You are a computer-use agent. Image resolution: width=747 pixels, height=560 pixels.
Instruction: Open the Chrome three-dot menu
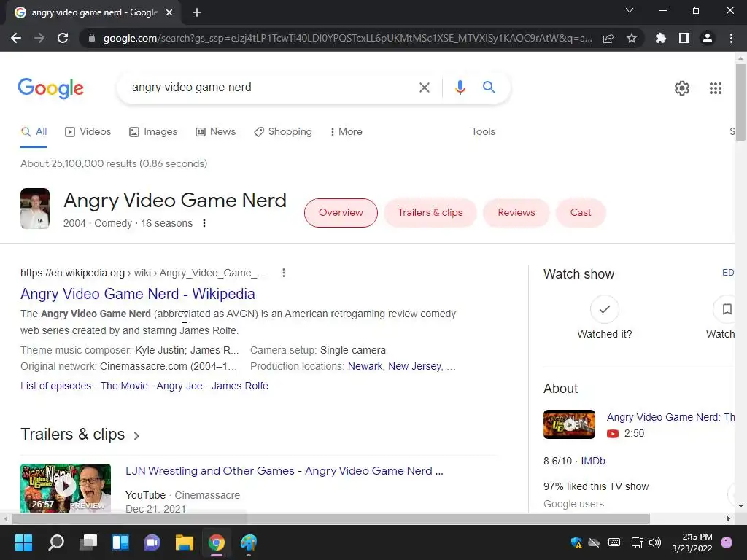pyautogui.click(x=731, y=38)
